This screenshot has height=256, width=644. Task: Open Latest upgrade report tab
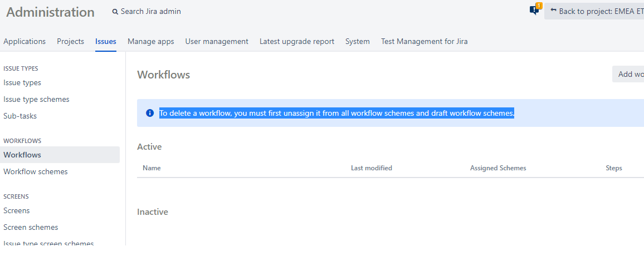[x=297, y=41]
